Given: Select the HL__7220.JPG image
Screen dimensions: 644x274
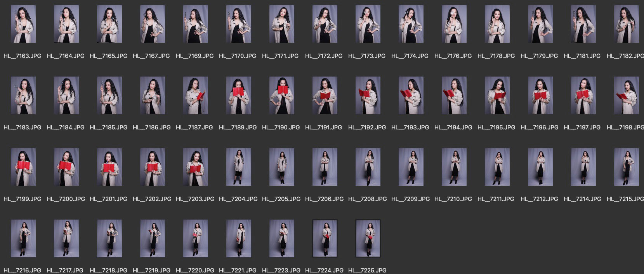Looking at the screenshot, I should (x=195, y=239).
